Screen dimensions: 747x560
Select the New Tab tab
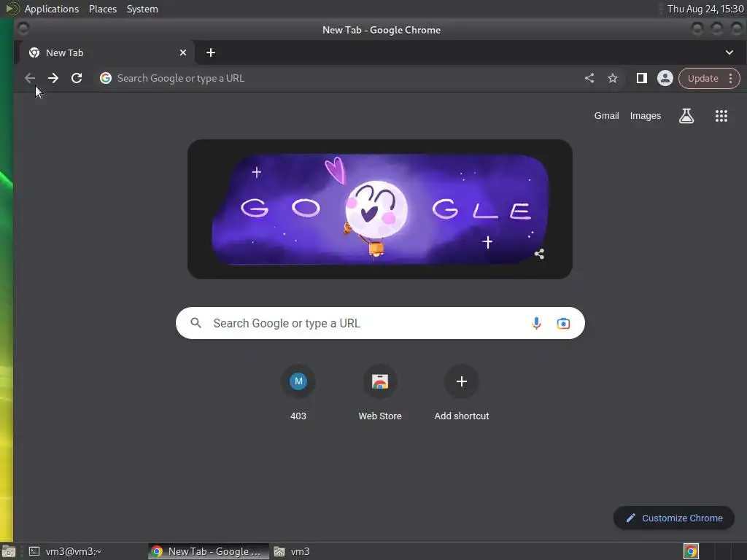(x=107, y=52)
